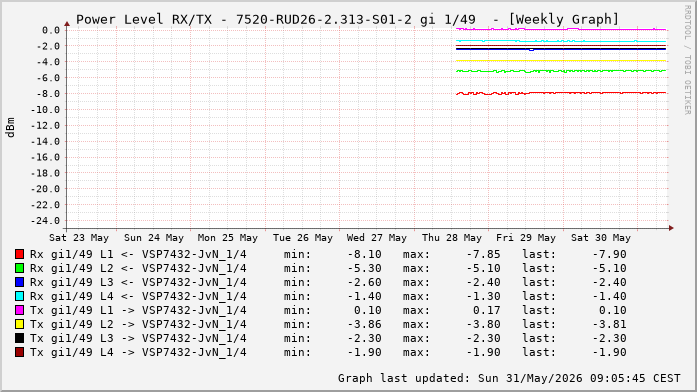The width and height of the screenshot is (697, 392).
Task: Click the magenta Tx L1 legend swatch
Action: 19,310
